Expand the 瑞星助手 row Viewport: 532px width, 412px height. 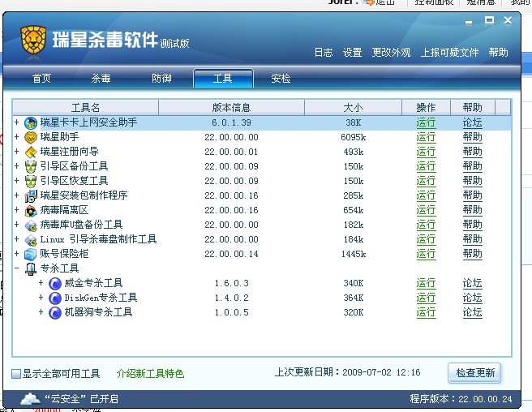point(16,136)
